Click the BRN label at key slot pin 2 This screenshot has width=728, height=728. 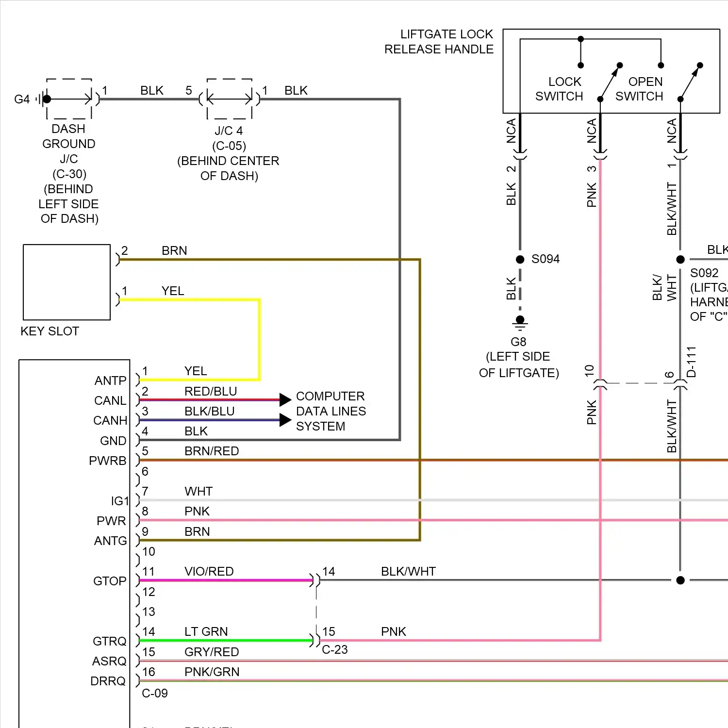pos(174,250)
